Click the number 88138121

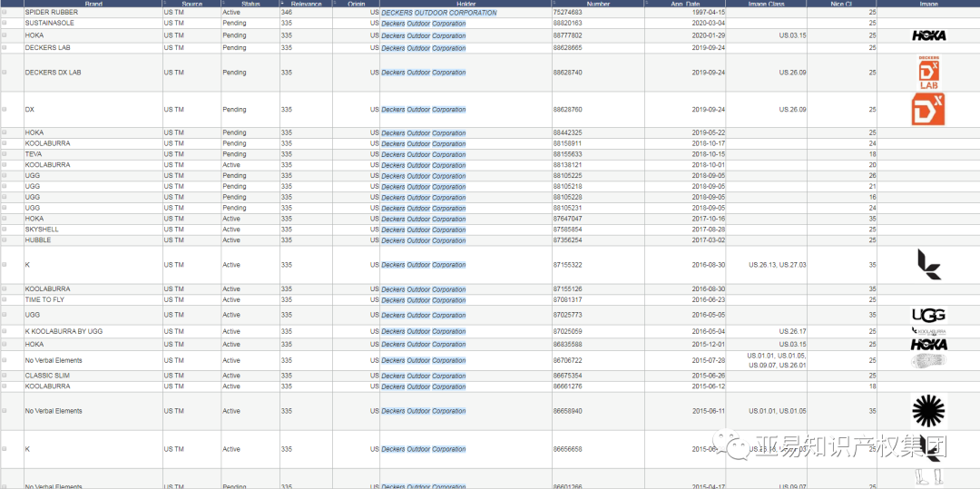pos(567,165)
